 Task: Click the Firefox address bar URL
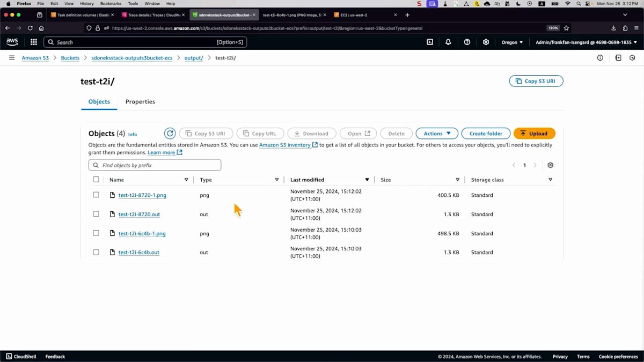(267, 28)
